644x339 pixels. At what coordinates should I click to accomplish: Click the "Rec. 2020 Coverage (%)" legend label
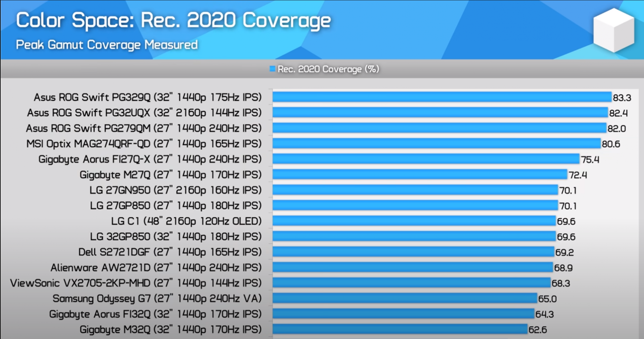coord(328,69)
